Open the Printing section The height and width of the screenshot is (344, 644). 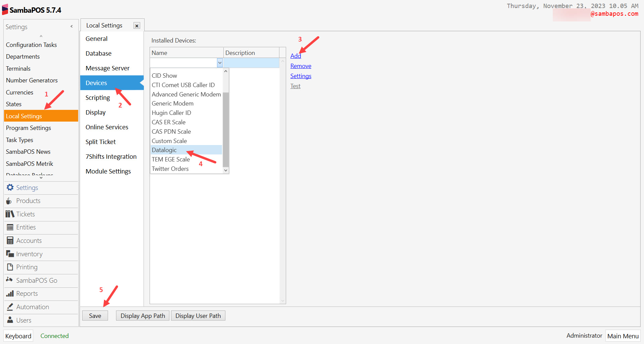pos(26,267)
